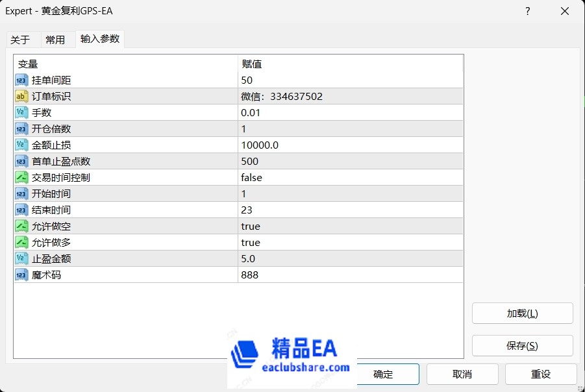This screenshot has height=392, width=585.
Task: Click the double-type icon beside 手数
Action: tap(21, 113)
